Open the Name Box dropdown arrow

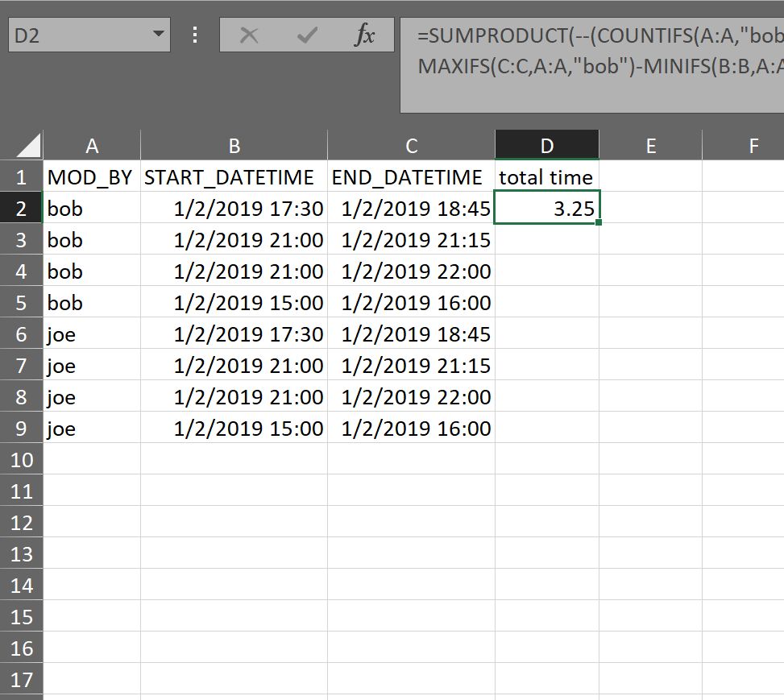[159, 35]
